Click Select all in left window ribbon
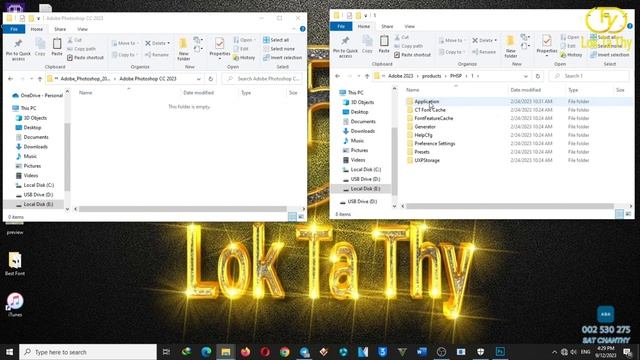The height and width of the screenshot is (360, 640). (x=276, y=40)
